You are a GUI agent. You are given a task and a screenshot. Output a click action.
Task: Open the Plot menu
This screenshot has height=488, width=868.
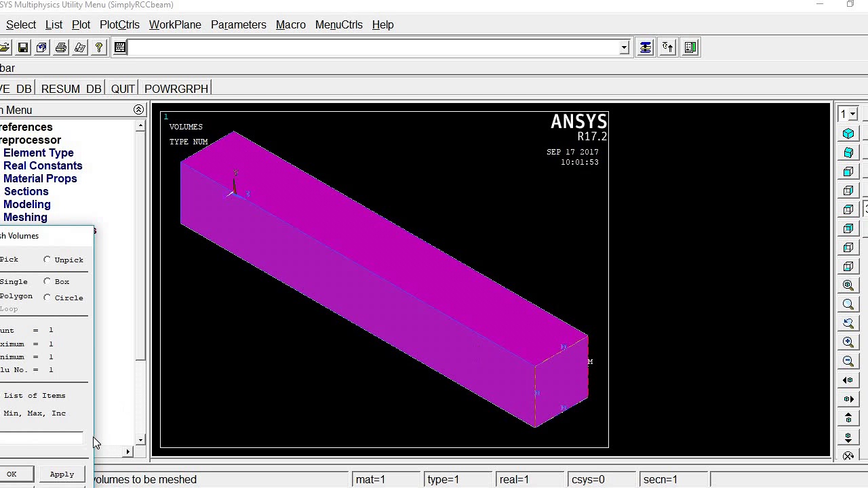[81, 24]
